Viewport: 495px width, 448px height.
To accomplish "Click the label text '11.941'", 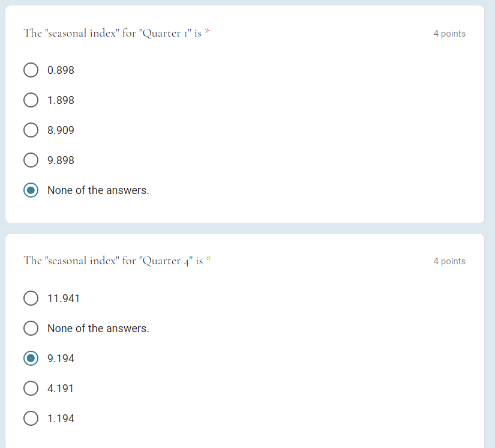I will pyautogui.click(x=62, y=298).
